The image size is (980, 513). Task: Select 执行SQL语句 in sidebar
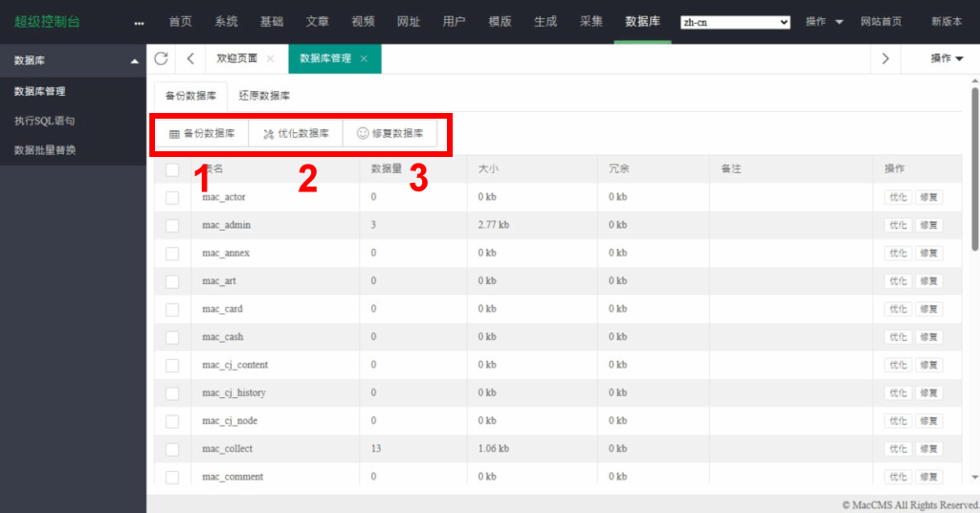click(x=45, y=122)
